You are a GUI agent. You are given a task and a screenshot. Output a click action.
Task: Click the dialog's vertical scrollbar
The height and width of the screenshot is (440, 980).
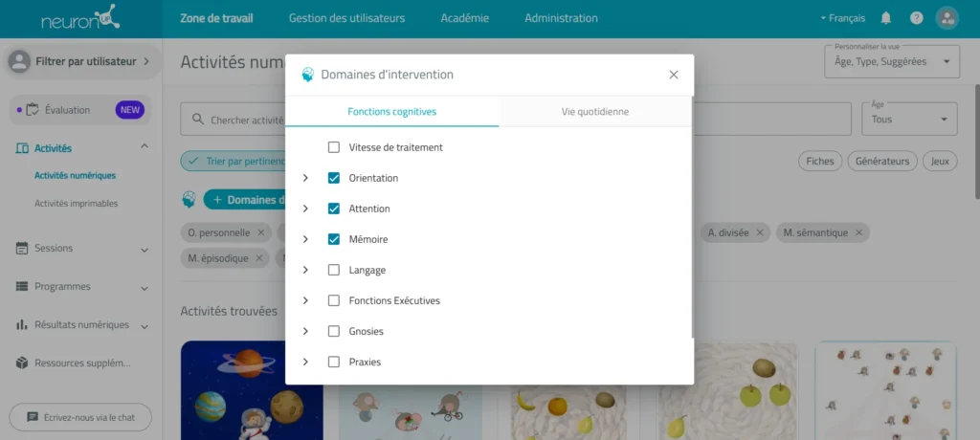(x=693, y=217)
